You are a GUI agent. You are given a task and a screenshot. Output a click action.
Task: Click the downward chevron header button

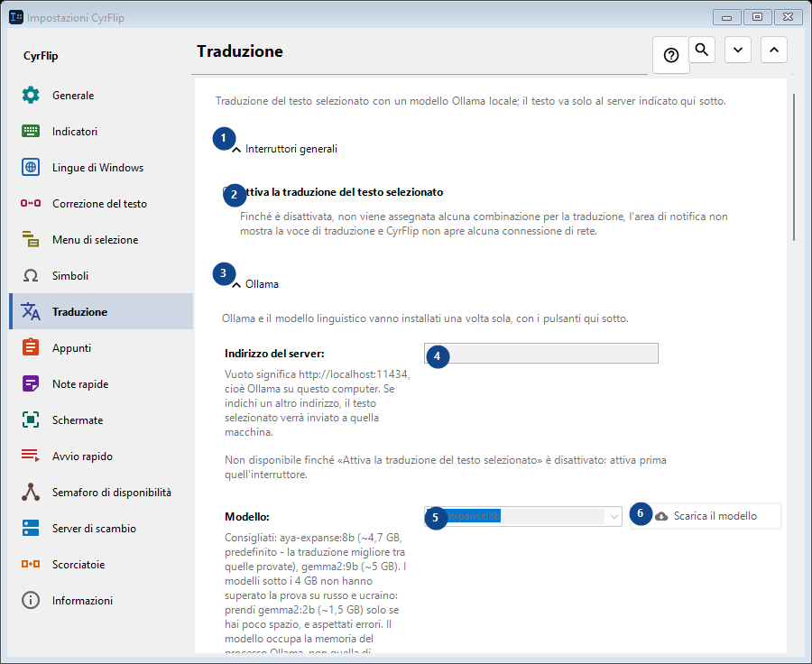click(738, 50)
